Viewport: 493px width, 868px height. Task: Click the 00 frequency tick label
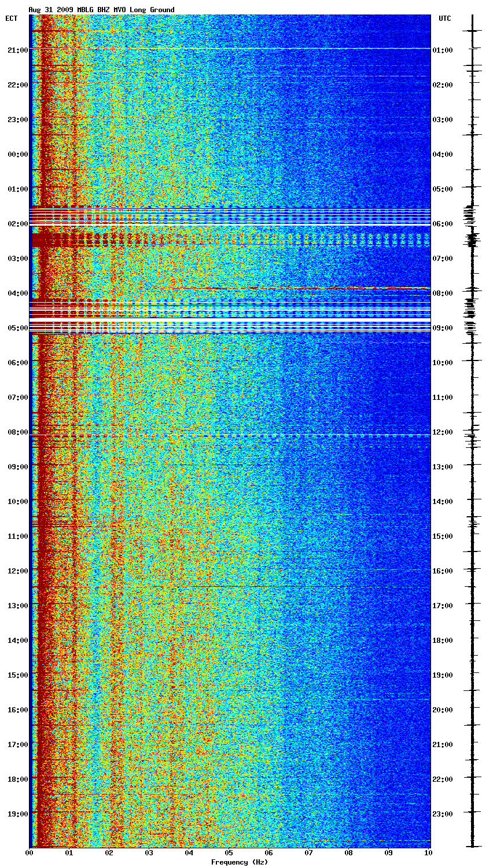coord(30,853)
